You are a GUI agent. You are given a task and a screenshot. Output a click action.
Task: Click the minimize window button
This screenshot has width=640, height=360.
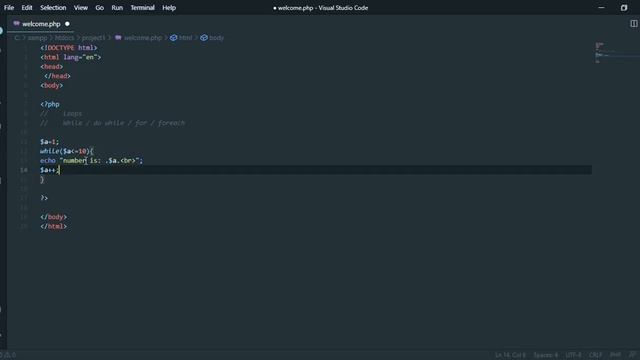[601, 8]
